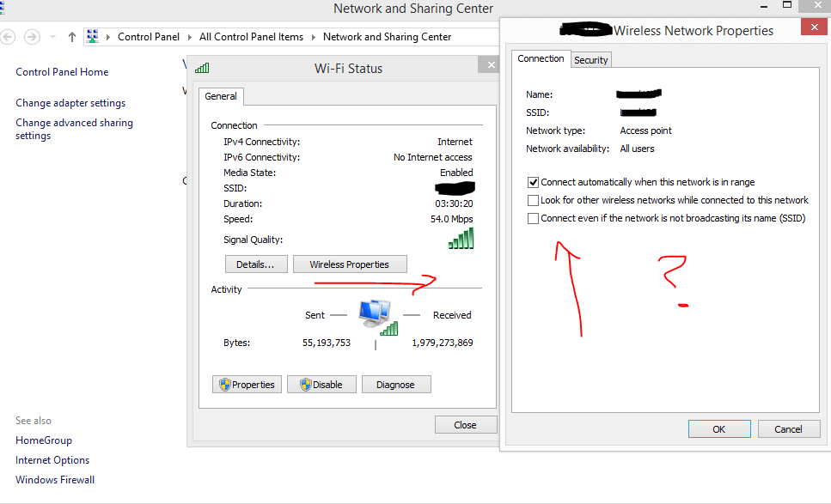The image size is (831, 504).
Task: Click the network computers activity icon
Action: [x=376, y=317]
